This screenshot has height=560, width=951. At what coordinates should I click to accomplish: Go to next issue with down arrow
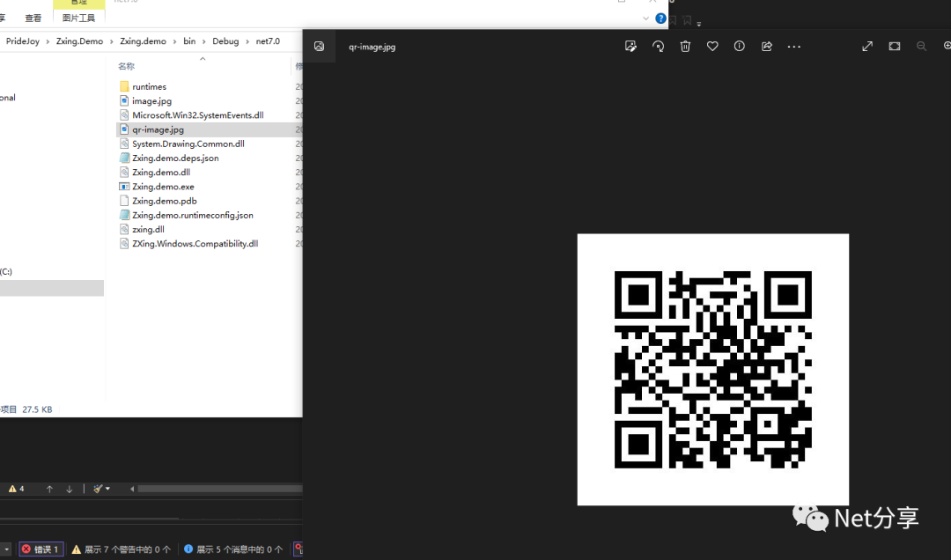(70, 489)
